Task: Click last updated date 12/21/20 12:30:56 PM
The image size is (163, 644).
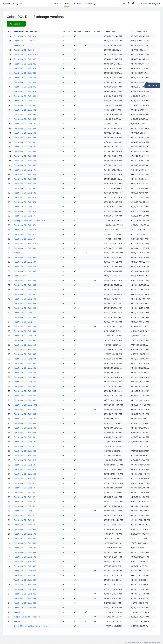Action: 140,622
